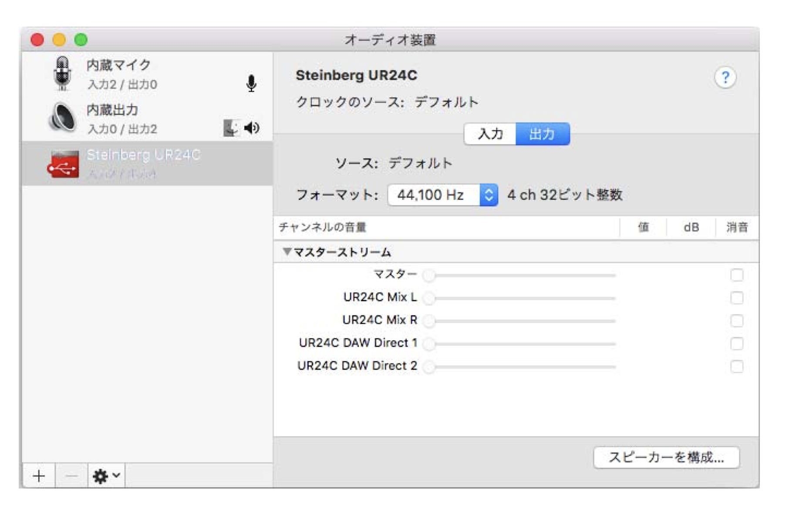Click the UR24C DAW Direct 1 slider

coord(519,344)
